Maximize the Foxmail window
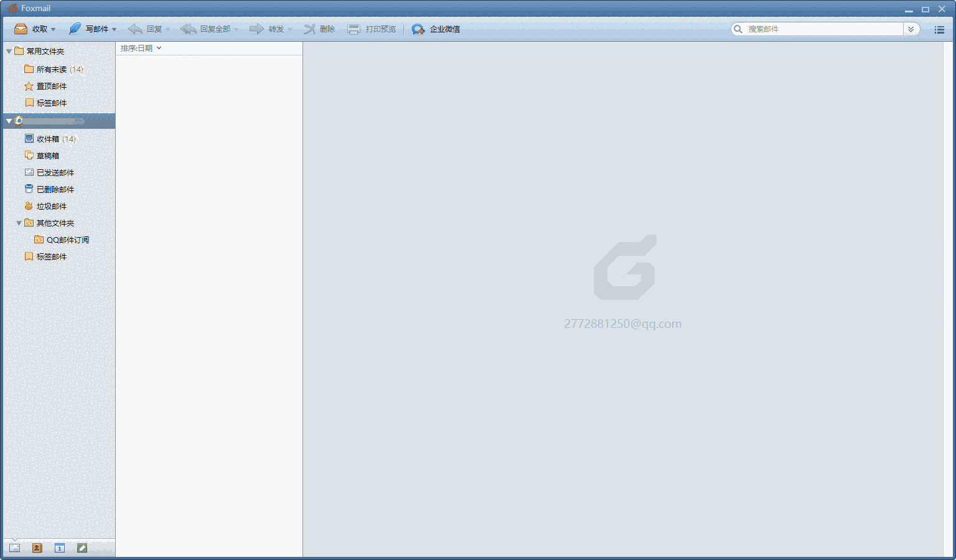 926,9
